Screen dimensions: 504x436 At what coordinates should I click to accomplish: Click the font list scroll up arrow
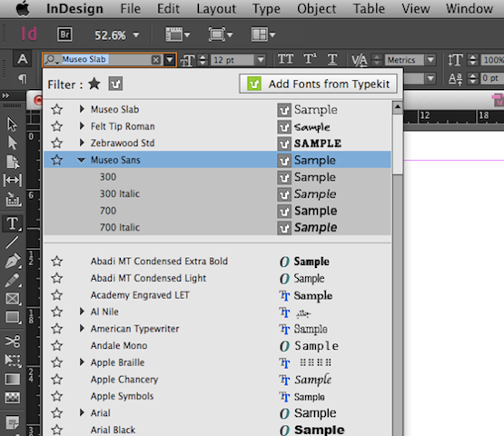[x=398, y=107]
